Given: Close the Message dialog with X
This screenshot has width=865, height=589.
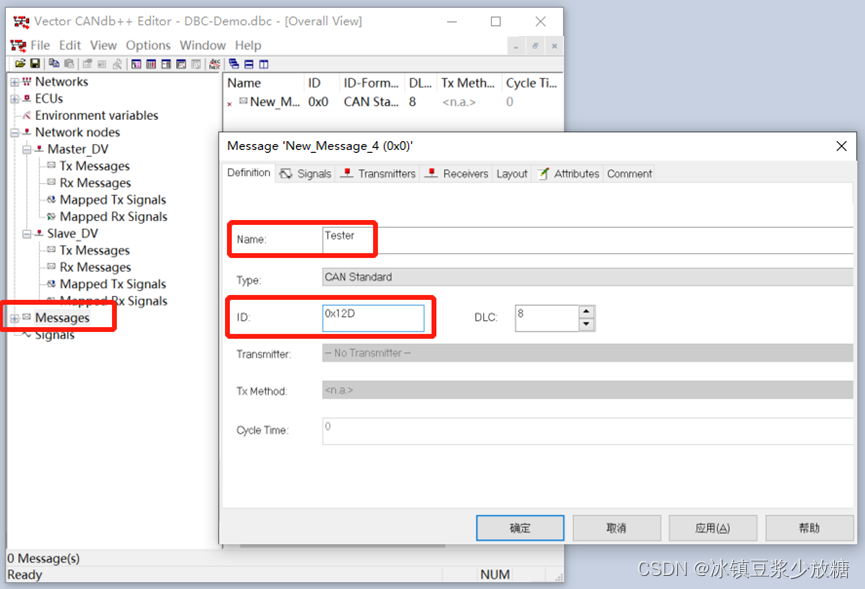Looking at the screenshot, I should (x=841, y=146).
